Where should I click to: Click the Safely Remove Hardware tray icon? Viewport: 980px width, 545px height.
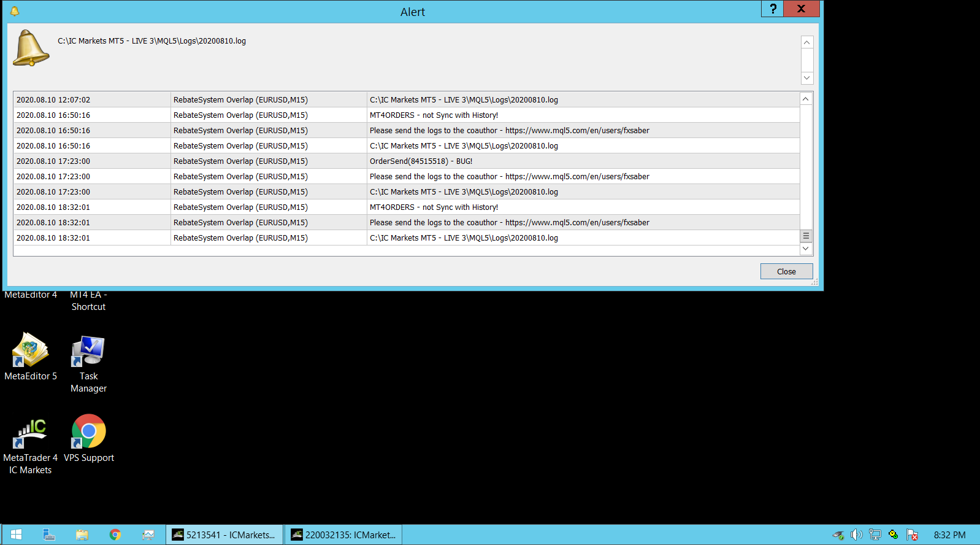click(x=838, y=535)
